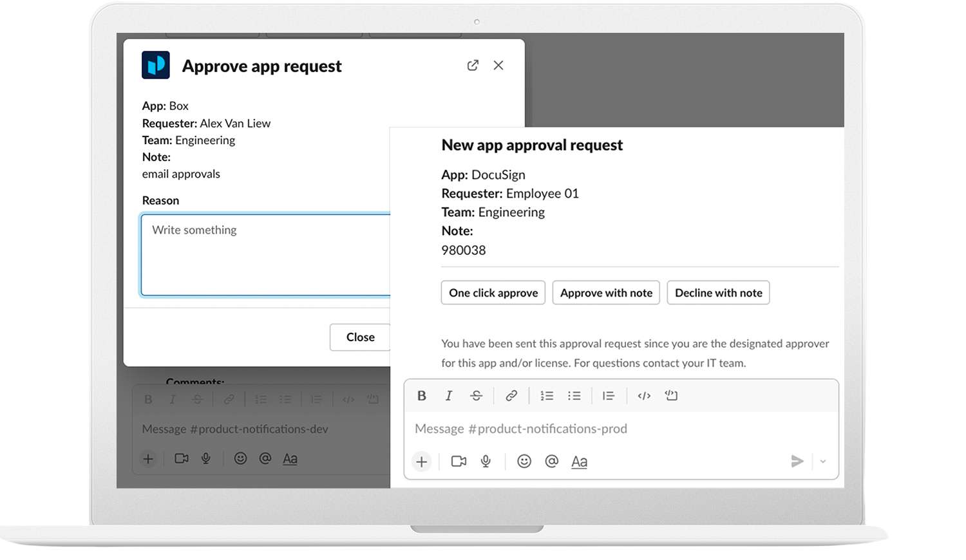Click 'Requester: Employee 01' text
Viewport: 966px width, 560px height.
[510, 194]
